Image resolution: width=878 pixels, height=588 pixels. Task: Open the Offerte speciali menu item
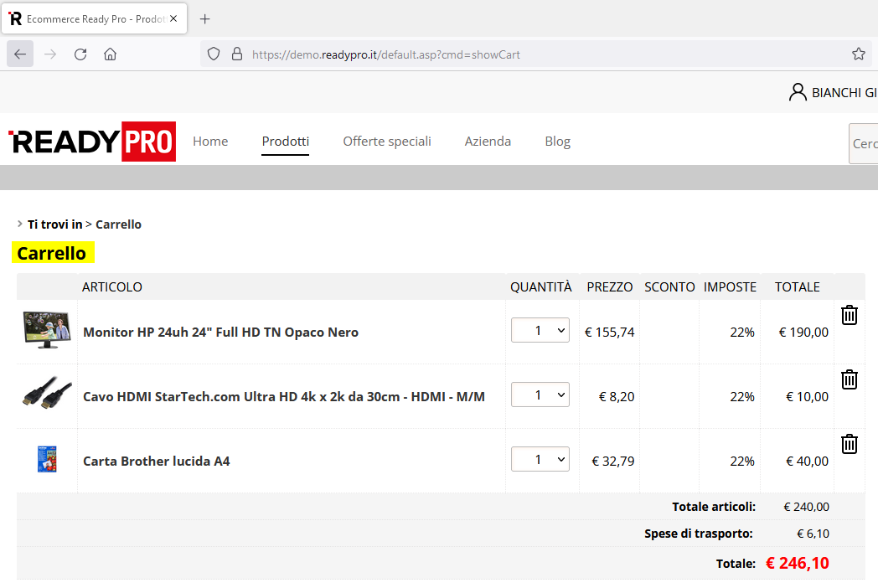(x=387, y=141)
